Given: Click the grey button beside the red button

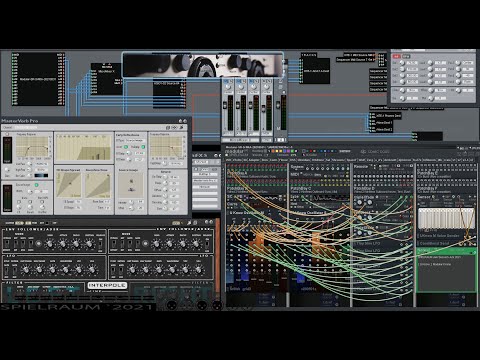Looking at the screenshot, I should pyautogui.click(x=406, y=56).
